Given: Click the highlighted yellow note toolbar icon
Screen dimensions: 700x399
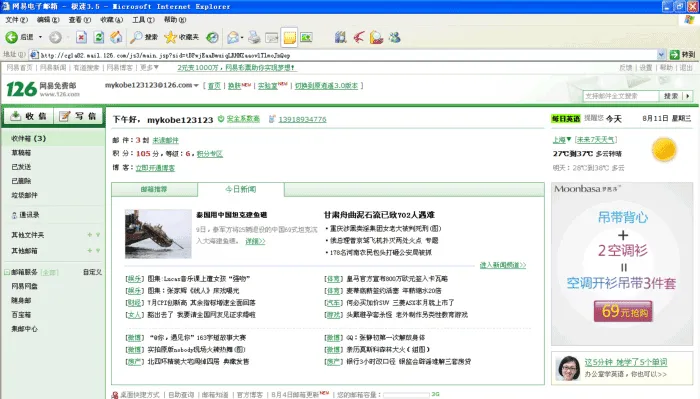Looking at the screenshot, I should point(289,37).
